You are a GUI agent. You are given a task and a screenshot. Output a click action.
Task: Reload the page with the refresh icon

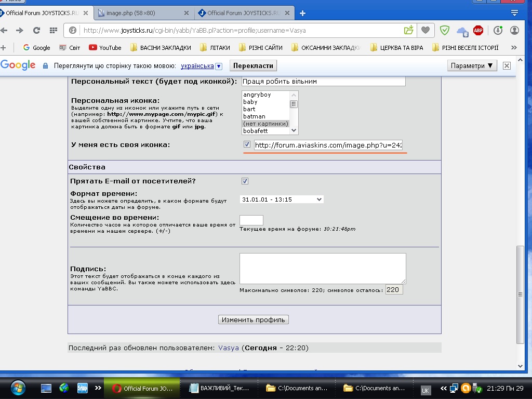pos(37,31)
